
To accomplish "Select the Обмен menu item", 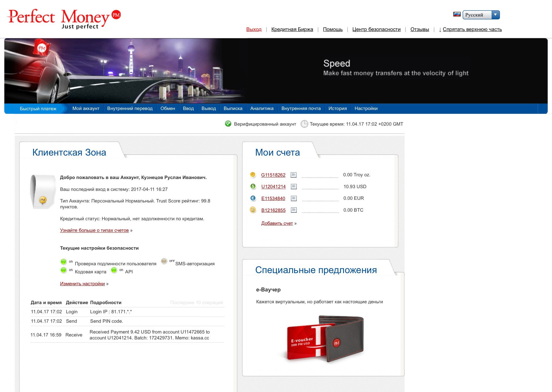I will 168,108.
